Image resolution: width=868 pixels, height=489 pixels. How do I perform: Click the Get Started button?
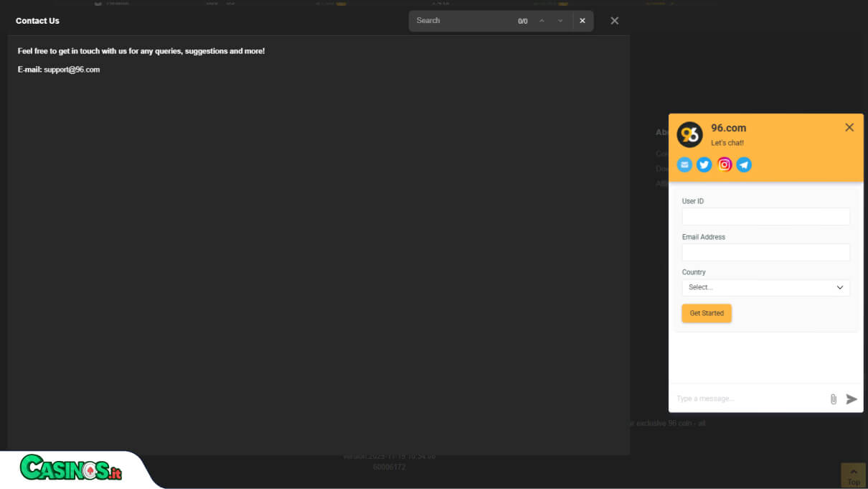707,313
